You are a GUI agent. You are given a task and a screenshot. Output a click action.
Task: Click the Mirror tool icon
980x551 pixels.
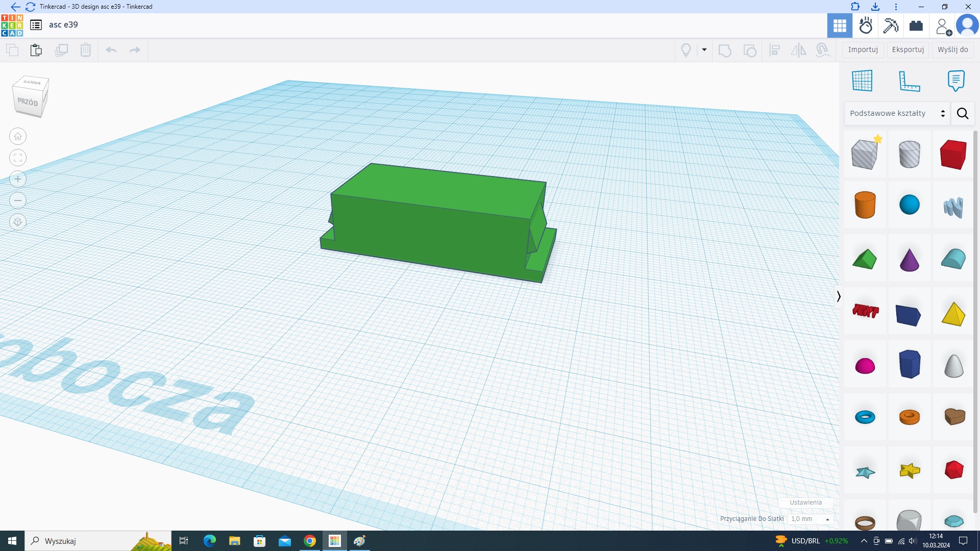(x=799, y=50)
